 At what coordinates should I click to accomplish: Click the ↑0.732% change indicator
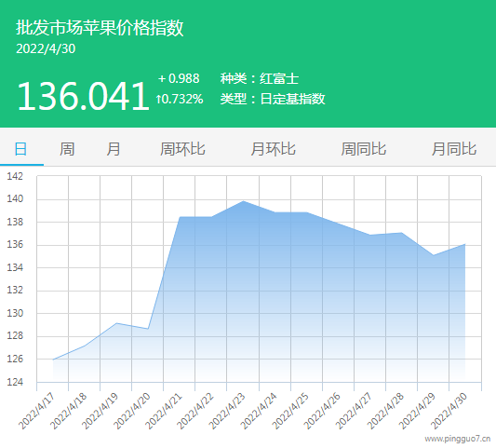pyautogui.click(x=180, y=99)
